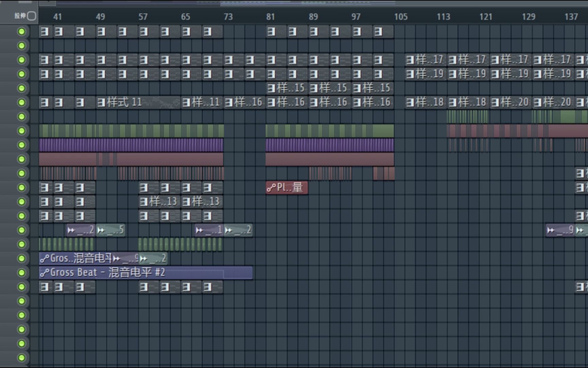This screenshot has height=368, width=588.
Task: Select the _..1 audio clip
Action: pyautogui.click(x=209, y=230)
